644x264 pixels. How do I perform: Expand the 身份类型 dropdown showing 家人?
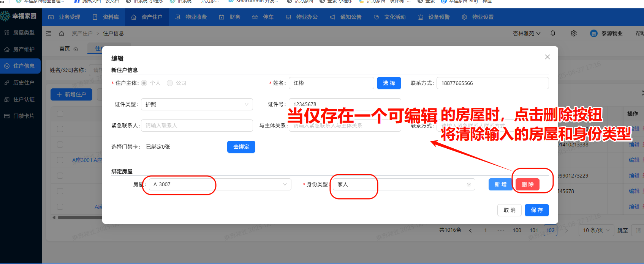(x=404, y=184)
